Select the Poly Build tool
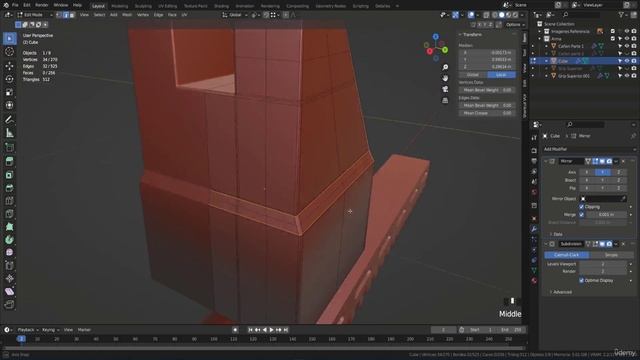 [9, 227]
